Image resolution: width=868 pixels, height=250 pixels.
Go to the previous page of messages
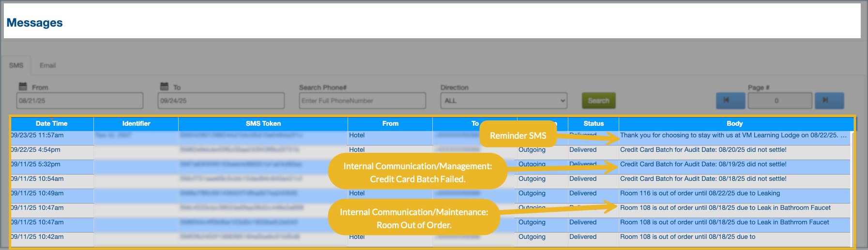click(x=730, y=101)
